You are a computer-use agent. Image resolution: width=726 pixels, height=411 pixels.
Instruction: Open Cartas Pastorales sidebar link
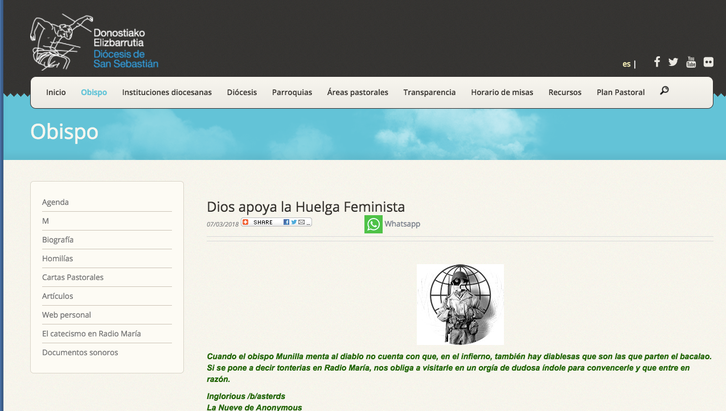click(x=73, y=277)
